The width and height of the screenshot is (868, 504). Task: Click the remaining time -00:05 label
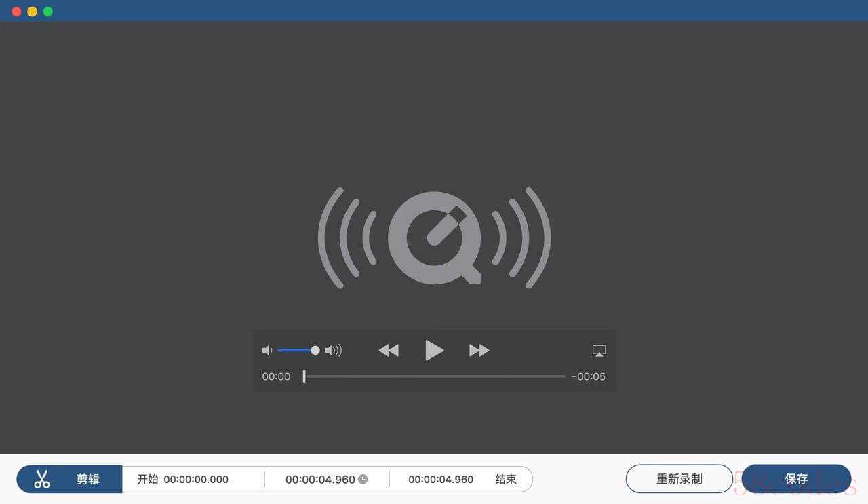588,376
